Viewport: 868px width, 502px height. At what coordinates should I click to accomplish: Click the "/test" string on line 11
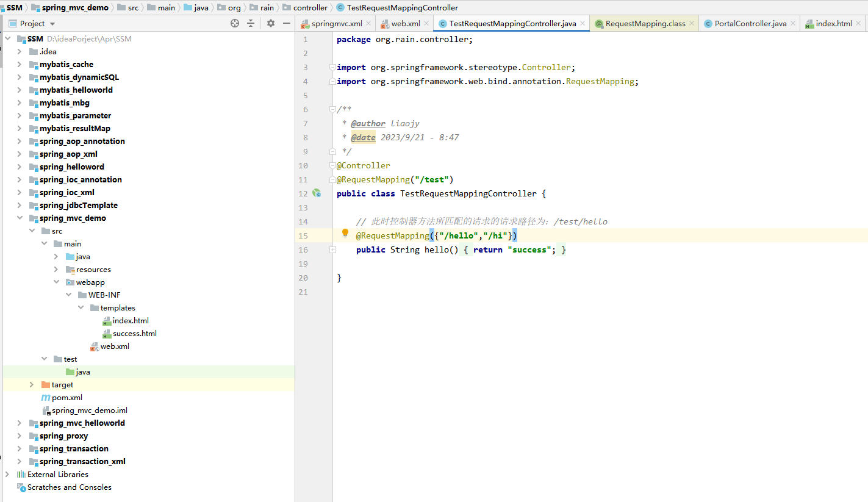tap(432, 179)
